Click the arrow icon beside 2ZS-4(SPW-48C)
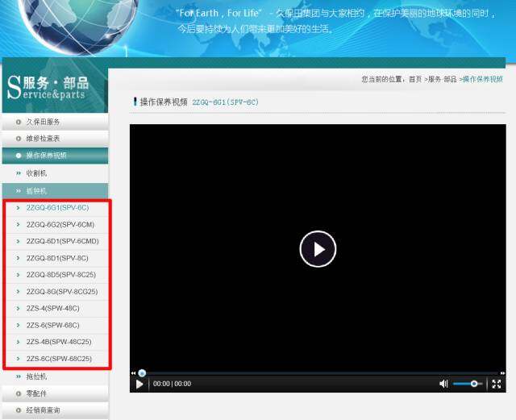This screenshot has height=420, width=516. (x=18, y=309)
